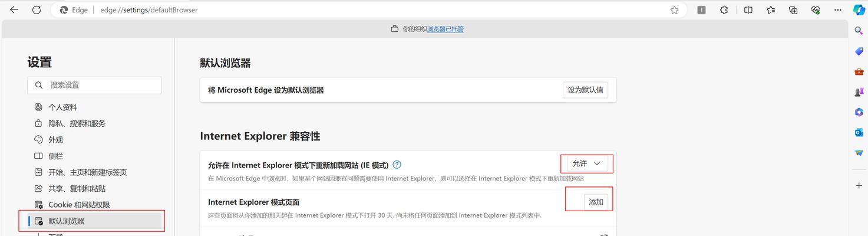868x236 pixels.
Task: Open 隐私、搜索和服务 settings section
Action: tap(77, 123)
